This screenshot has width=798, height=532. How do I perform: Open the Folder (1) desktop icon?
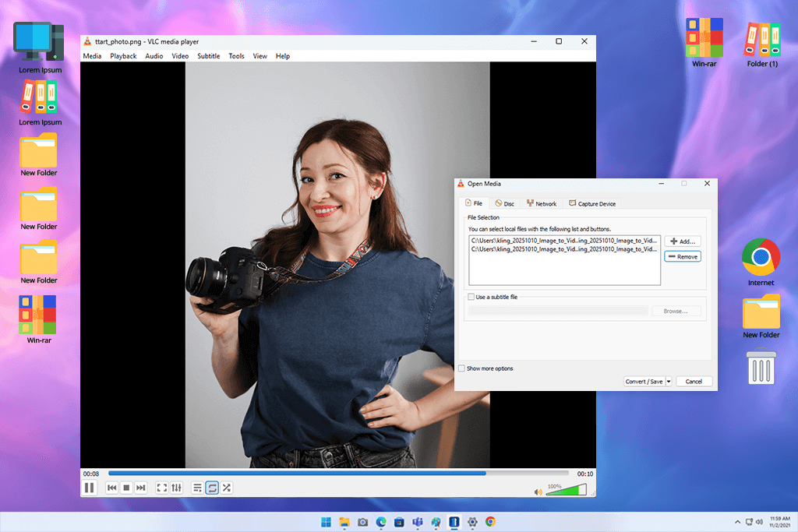coord(762,44)
